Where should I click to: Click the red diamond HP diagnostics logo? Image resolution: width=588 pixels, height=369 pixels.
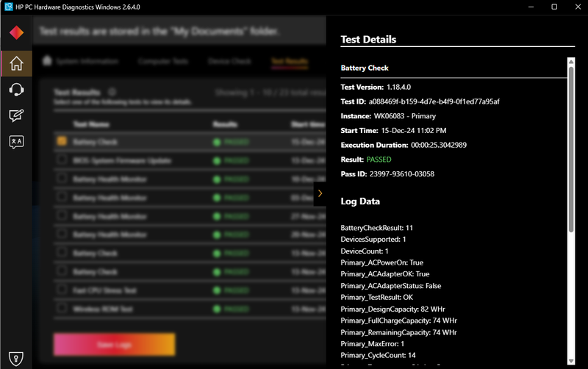16,32
